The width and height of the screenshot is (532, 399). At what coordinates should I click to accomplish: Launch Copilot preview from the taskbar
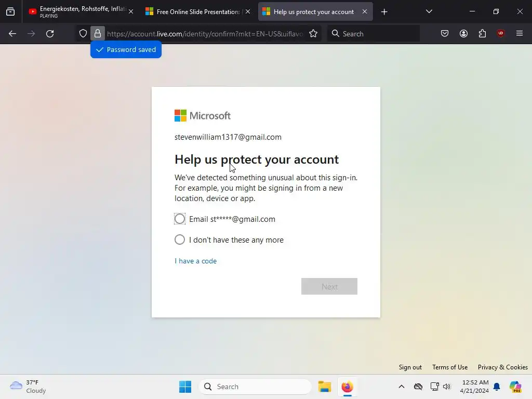tap(515, 387)
